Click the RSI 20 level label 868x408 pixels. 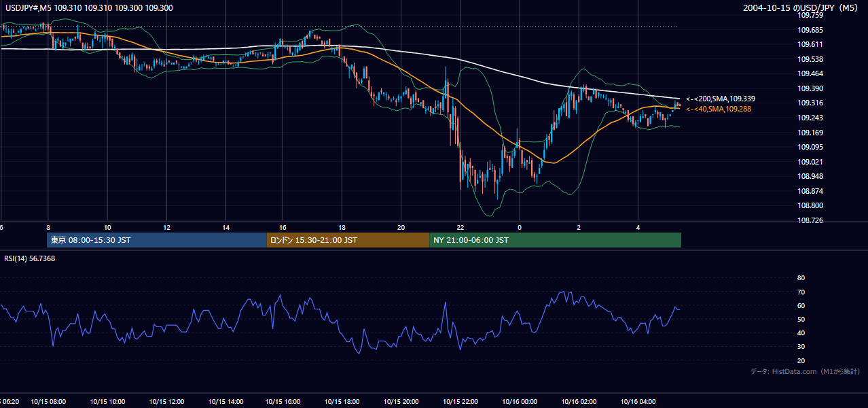[x=801, y=360]
